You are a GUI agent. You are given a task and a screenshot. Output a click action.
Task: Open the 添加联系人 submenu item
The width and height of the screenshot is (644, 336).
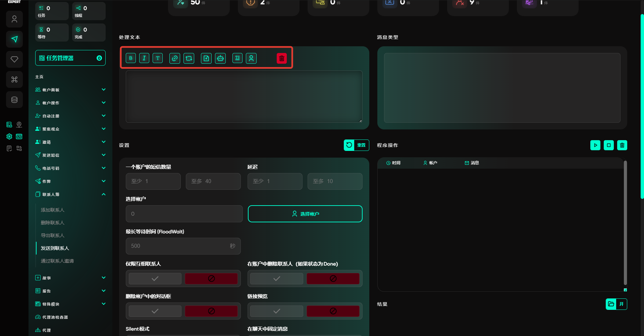point(53,210)
